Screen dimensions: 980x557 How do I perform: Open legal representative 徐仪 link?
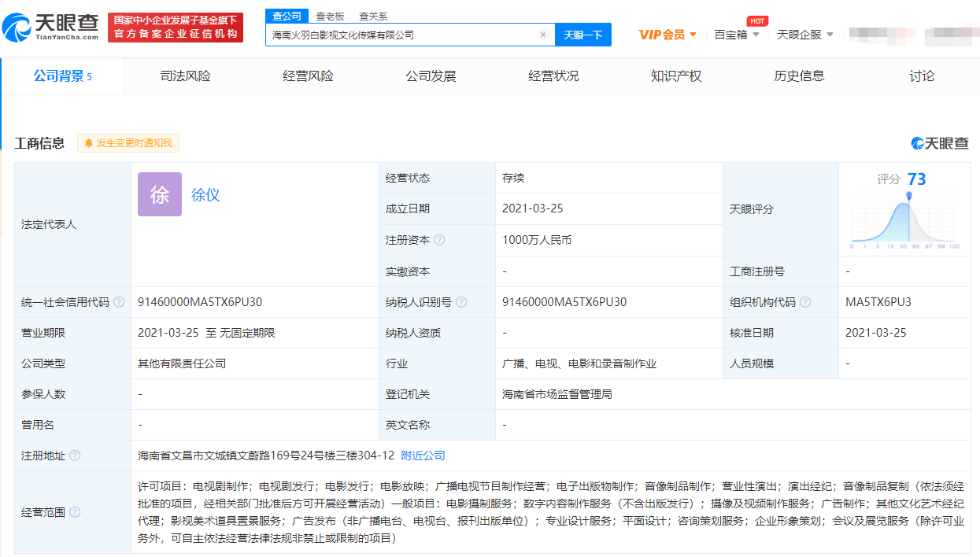pyautogui.click(x=205, y=195)
